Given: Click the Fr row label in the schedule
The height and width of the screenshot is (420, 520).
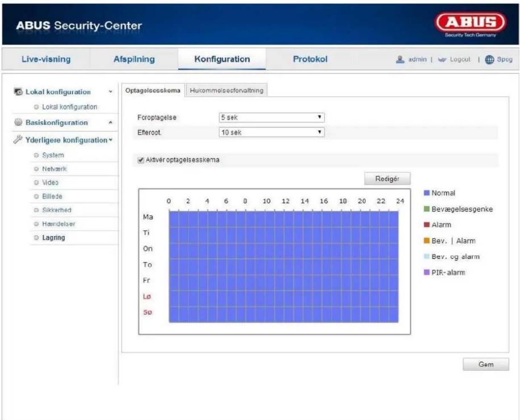Looking at the screenshot, I should (146, 280).
